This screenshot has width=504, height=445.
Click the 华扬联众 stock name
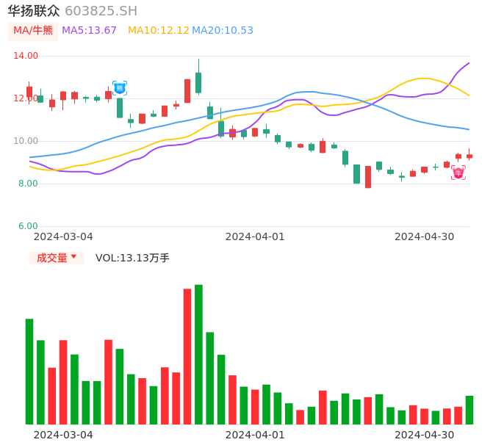(x=34, y=11)
